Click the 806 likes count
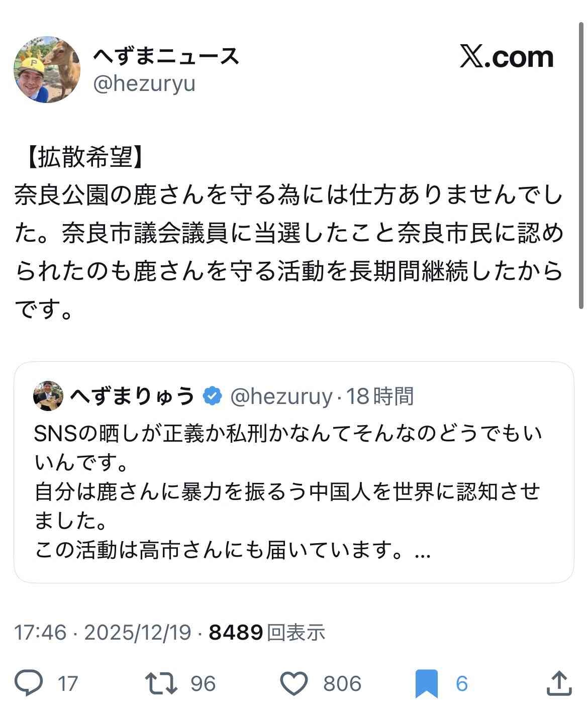The width and height of the screenshot is (588, 717). click(342, 684)
